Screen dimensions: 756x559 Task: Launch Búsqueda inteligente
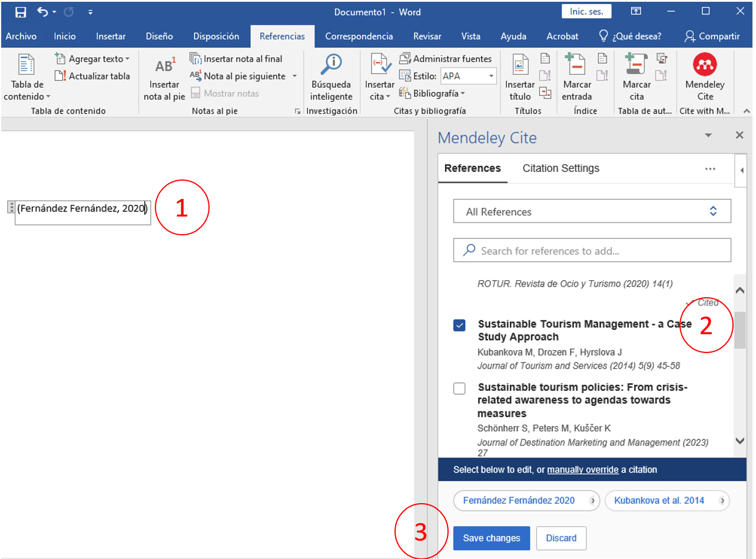tap(331, 78)
